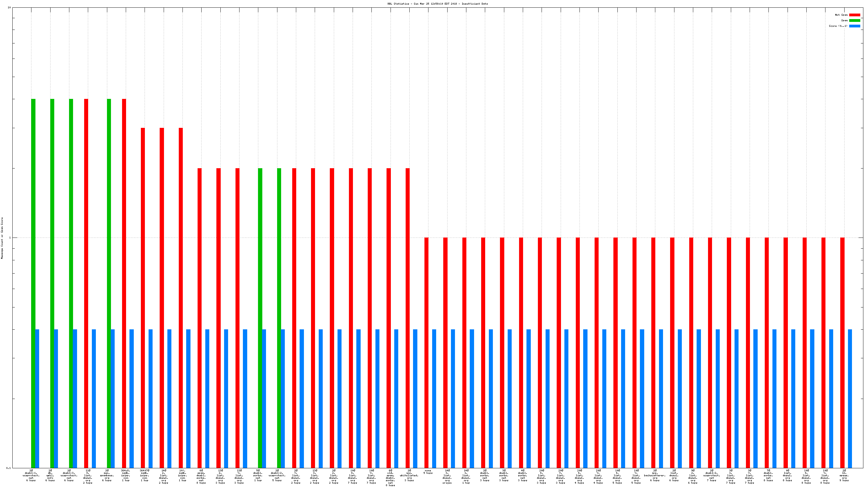Click the old.spam.dnsbl.sorbs.net axis label
Screen dimensions: 868x488
[390, 478]
